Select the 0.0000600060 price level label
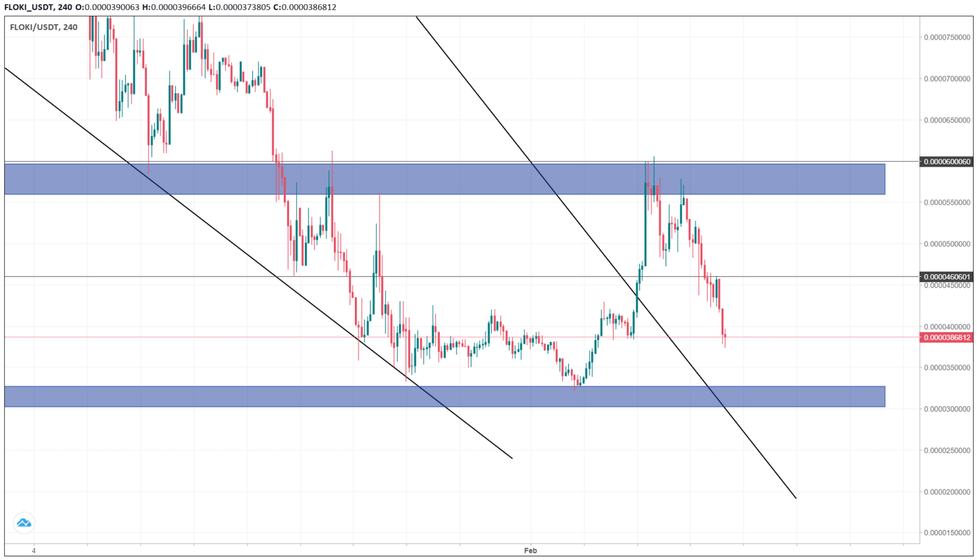Screen dimensions: 977x560 click(947, 161)
